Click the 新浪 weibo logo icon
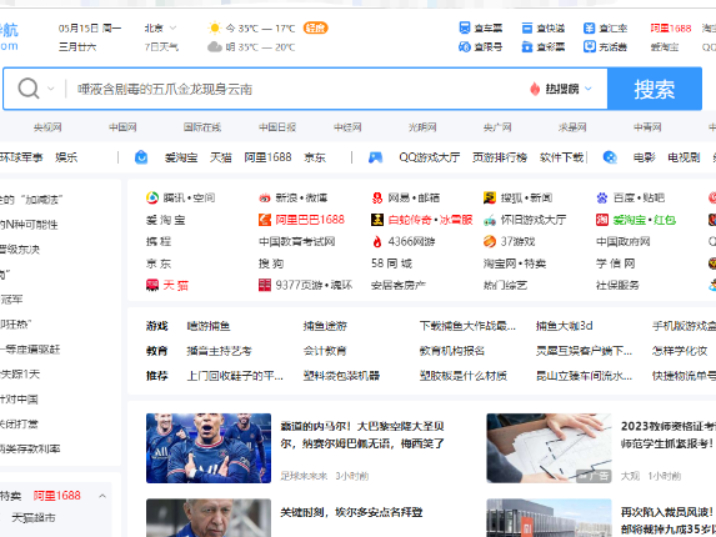Image resolution: width=716 pixels, height=537 pixels. [x=264, y=198]
